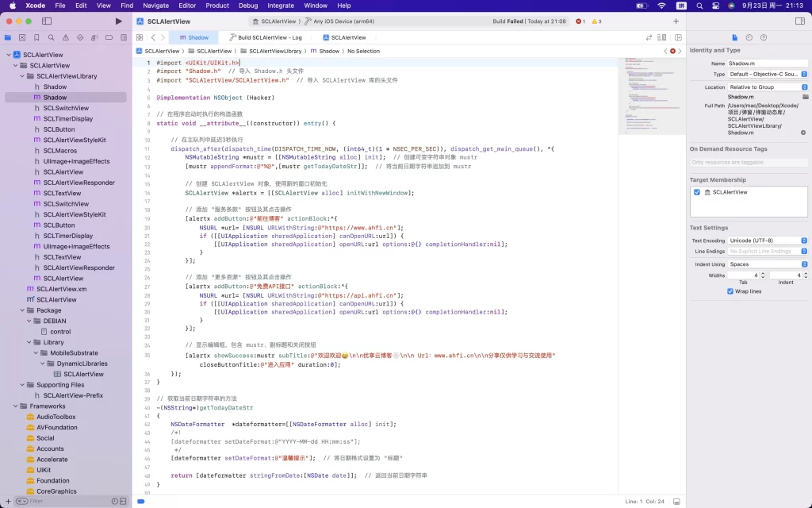Toggle recent files filter in navigator

click(114, 502)
